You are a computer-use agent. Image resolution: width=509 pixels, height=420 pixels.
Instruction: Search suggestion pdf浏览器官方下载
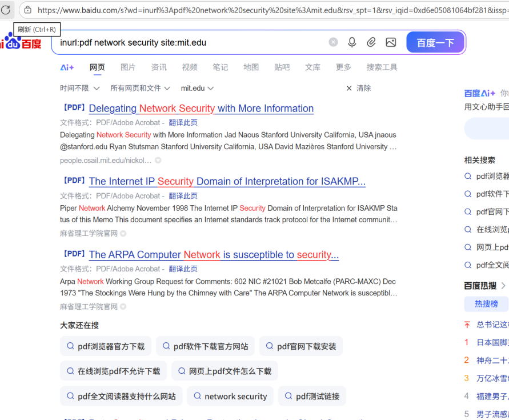[x=106, y=346]
